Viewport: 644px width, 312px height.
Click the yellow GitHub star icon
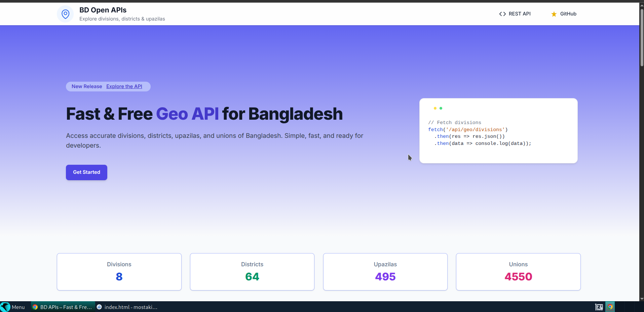(554, 14)
